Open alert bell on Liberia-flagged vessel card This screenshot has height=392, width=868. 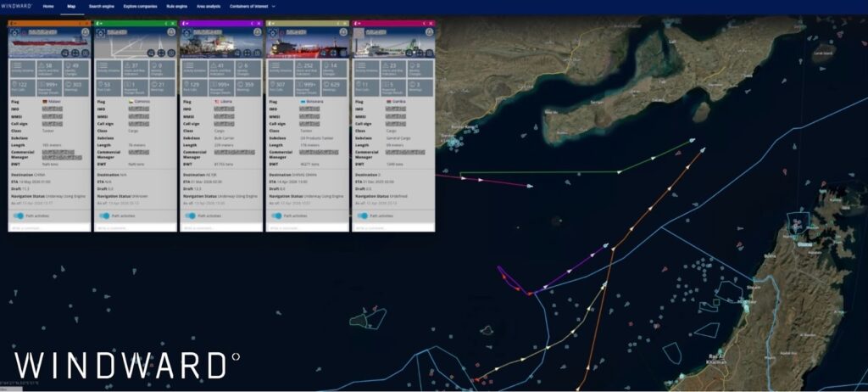258,32
